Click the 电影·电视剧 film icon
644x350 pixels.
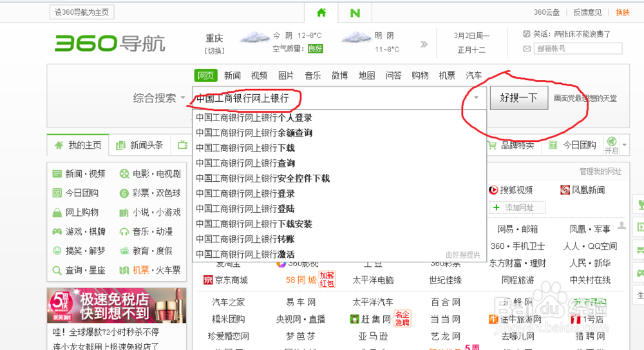coord(124,174)
